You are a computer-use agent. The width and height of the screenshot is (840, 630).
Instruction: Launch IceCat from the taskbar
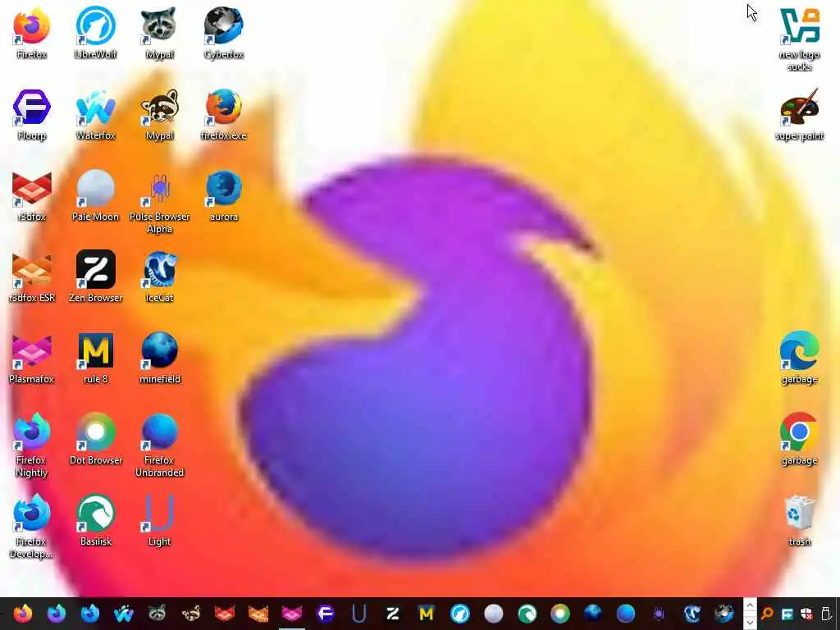click(x=692, y=614)
